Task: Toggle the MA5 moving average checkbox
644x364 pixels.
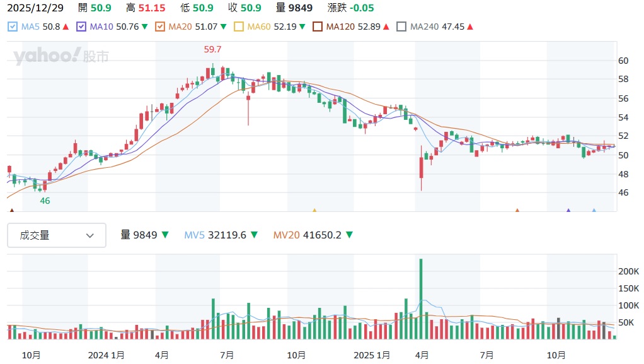Action: click(13, 27)
